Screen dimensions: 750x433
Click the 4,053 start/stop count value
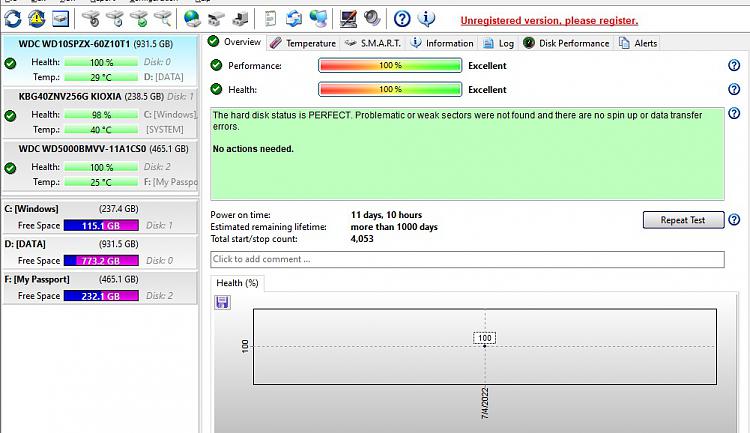tap(362, 239)
